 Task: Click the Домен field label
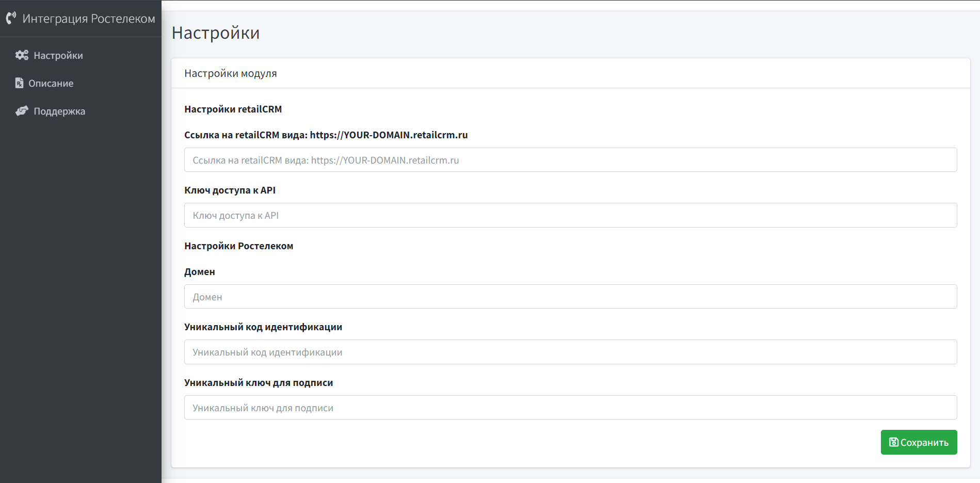[x=200, y=272]
